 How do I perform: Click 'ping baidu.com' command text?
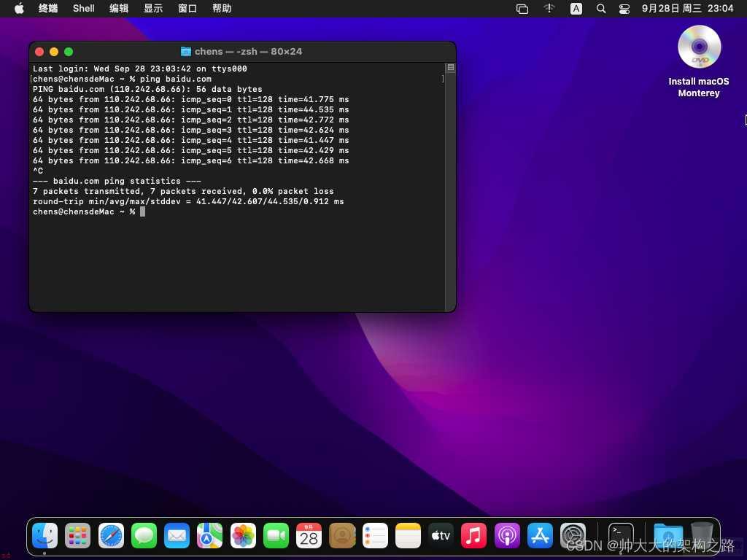[x=175, y=79]
